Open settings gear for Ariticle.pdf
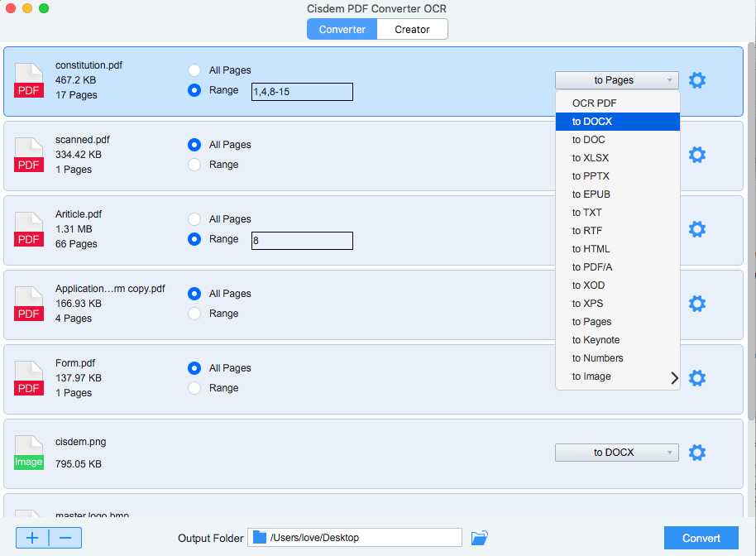The height and width of the screenshot is (556, 756). click(697, 229)
